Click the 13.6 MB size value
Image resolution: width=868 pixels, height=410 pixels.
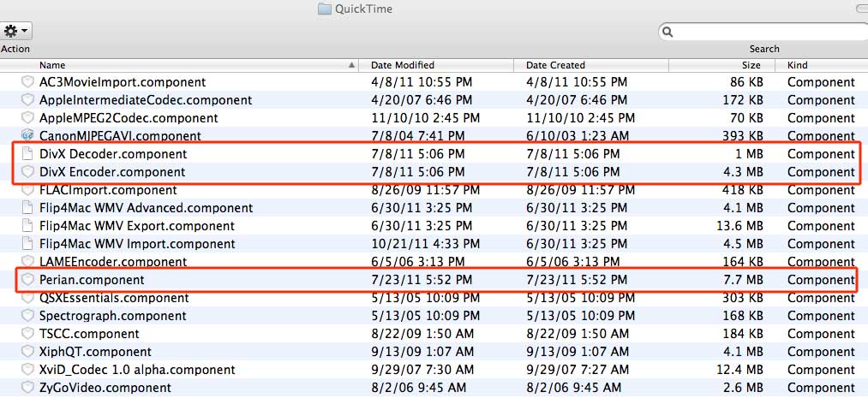pyautogui.click(x=739, y=226)
